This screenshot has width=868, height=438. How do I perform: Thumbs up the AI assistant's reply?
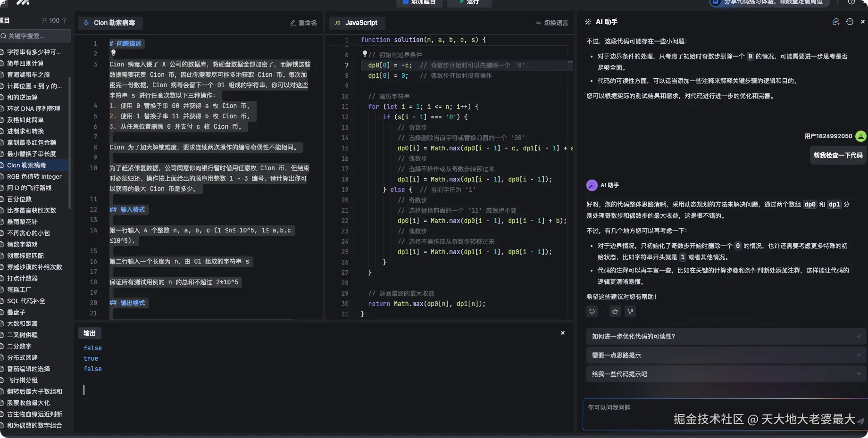pyautogui.click(x=615, y=311)
